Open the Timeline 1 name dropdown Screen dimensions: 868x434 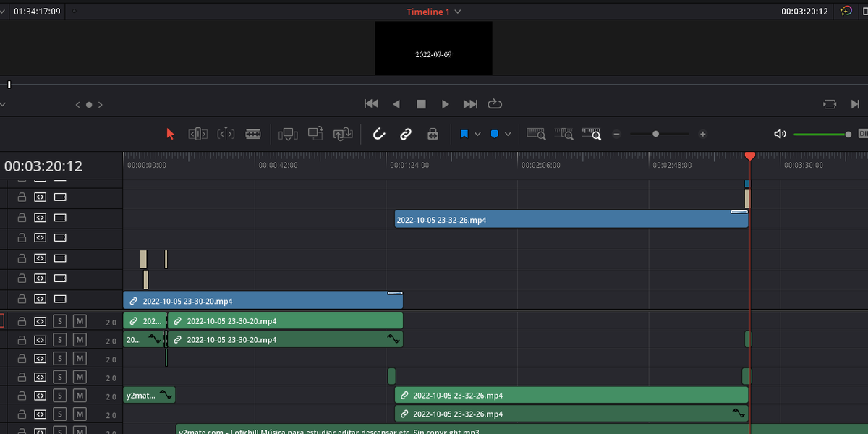click(457, 12)
